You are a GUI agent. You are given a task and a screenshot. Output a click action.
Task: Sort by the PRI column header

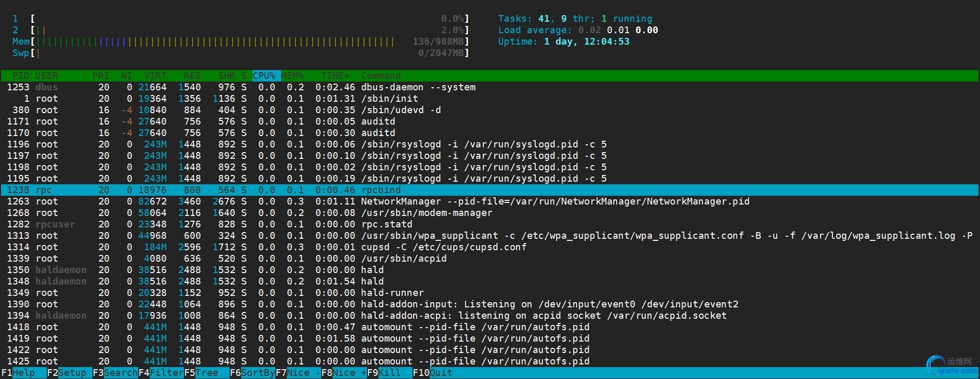(101, 76)
